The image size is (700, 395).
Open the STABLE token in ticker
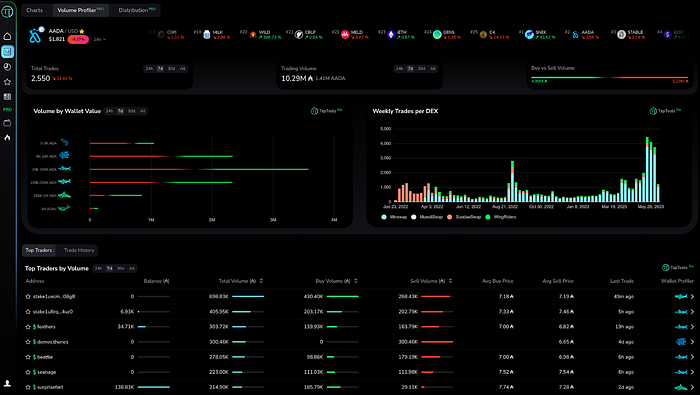tap(629, 34)
